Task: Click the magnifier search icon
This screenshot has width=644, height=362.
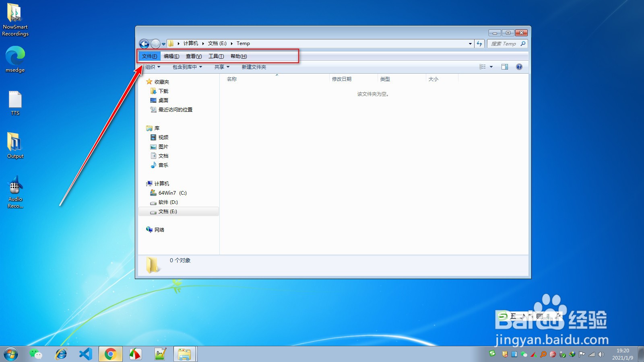Action: [x=523, y=43]
